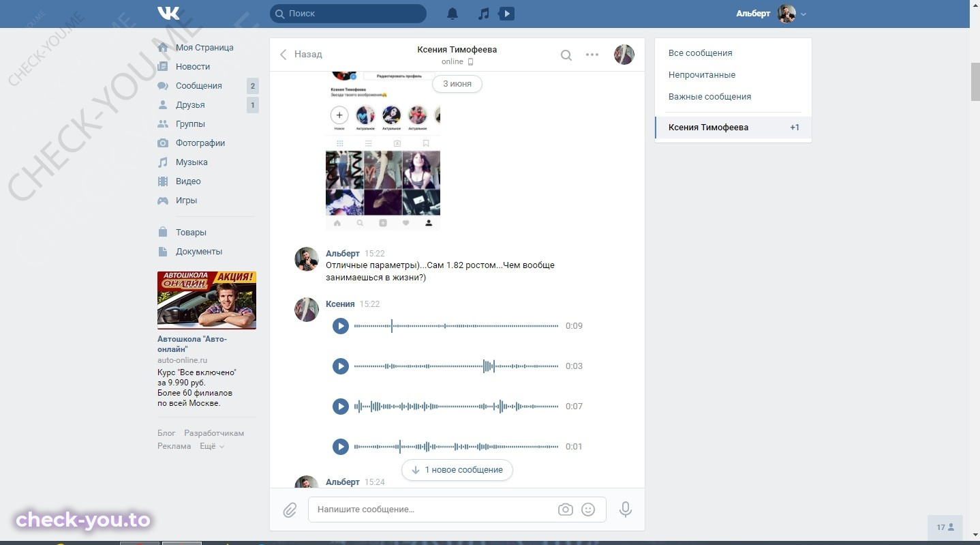
Task: Play the 0:01 voice message
Action: click(x=341, y=447)
